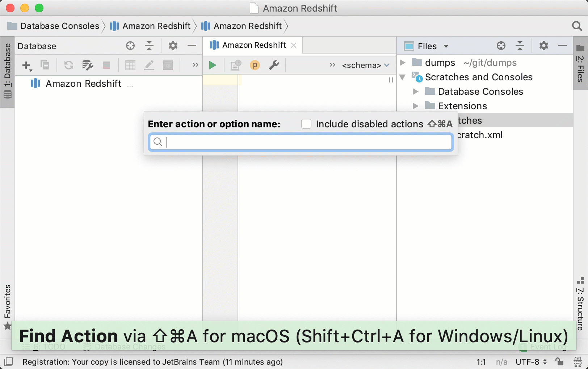The image size is (588, 369).
Task: Open Files panel settings gear
Action: pos(544,46)
